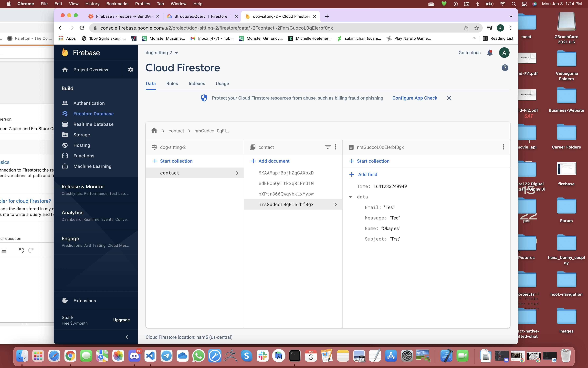Open dog-sitting-2 project dropdown
Image resolution: width=588 pixels, height=368 pixels.
(162, 53)
